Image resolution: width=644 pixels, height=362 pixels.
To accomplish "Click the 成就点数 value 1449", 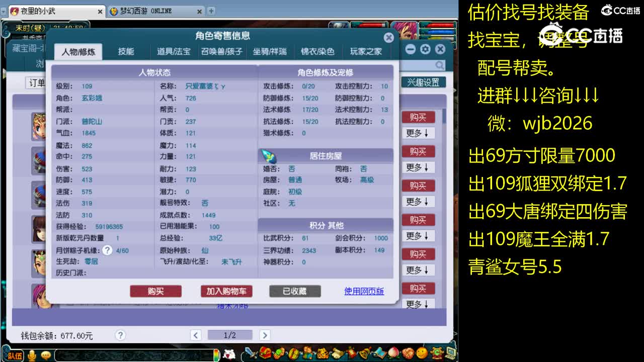I will click(209, 215).
